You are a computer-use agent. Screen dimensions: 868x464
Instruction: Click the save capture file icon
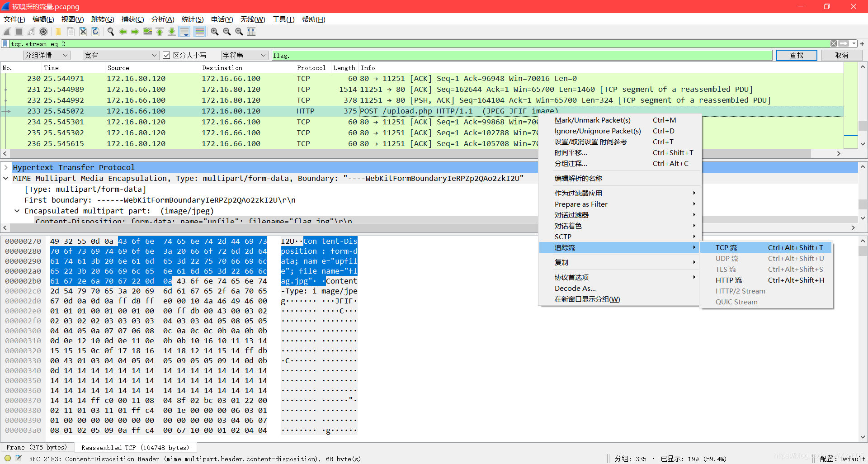pos(71,32)
